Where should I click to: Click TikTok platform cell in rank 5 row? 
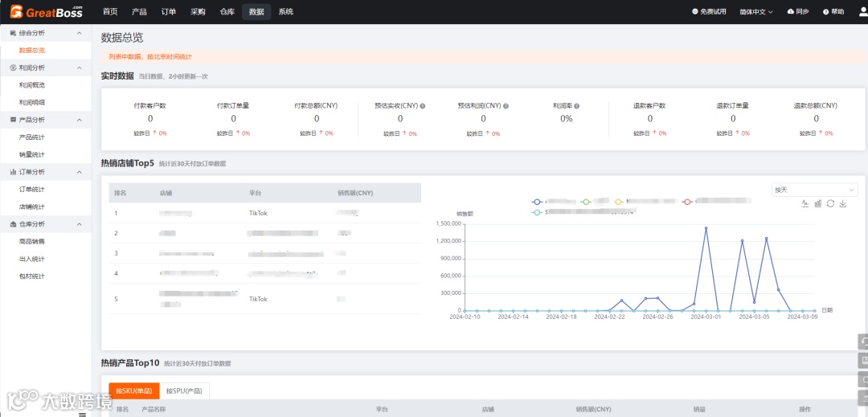click(258, 299)
